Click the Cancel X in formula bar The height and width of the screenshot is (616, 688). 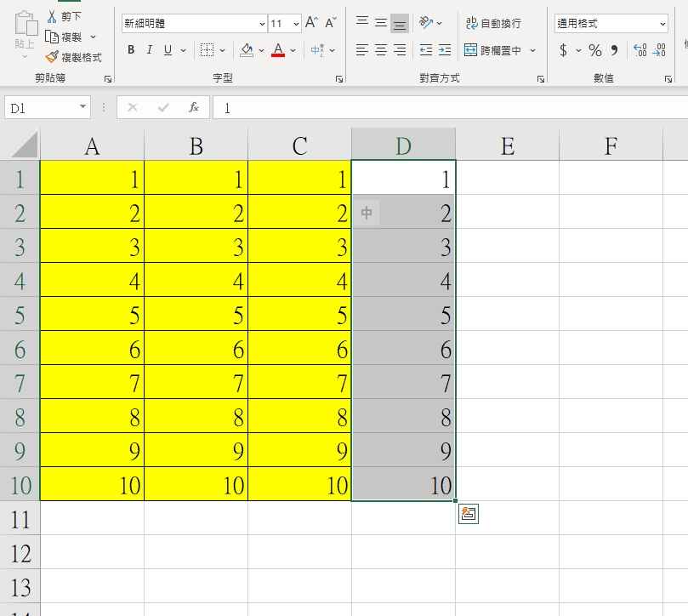pos(133,107)
